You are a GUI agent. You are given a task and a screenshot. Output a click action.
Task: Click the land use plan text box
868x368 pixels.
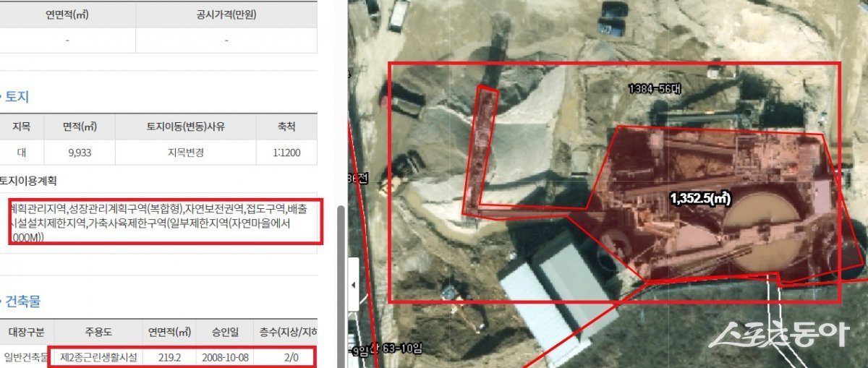[165, 222]
